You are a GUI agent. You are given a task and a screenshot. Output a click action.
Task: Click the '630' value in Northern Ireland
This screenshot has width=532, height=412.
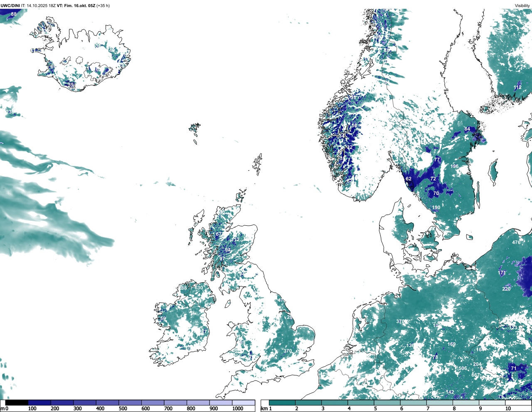[199, 288]
